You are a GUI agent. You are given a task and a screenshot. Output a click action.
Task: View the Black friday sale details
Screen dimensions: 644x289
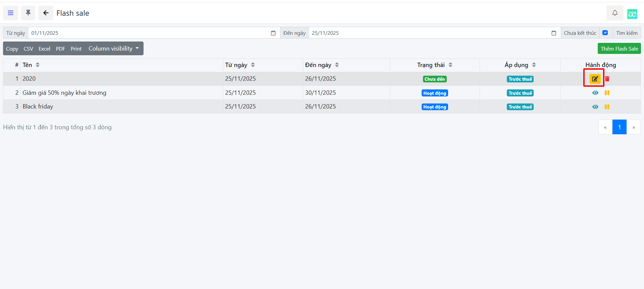(595, 107)
